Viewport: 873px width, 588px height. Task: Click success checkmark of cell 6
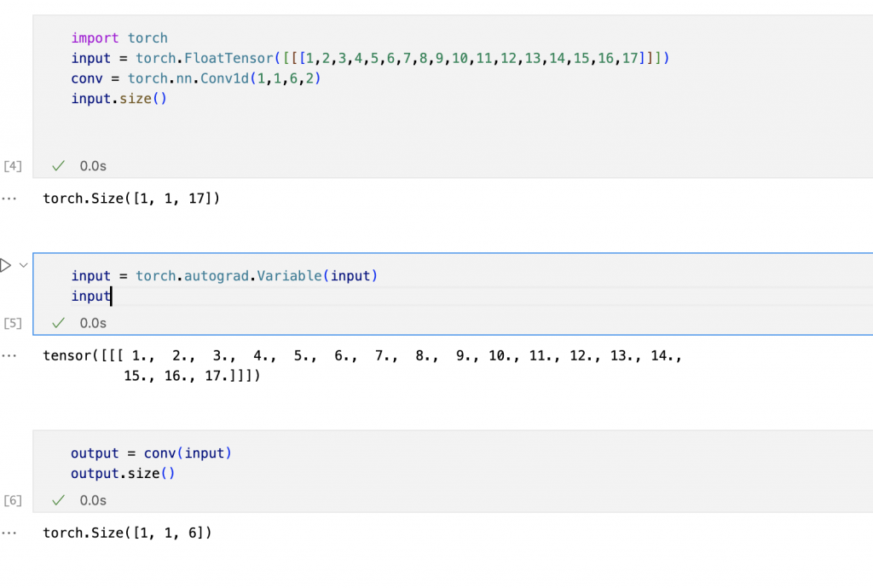tap(59, 500)
